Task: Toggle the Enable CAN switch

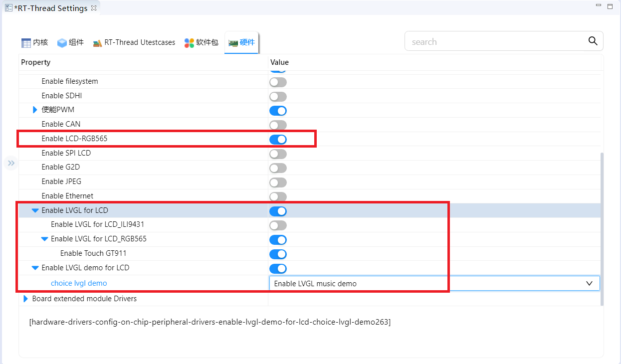Action: click(x=278, y=125)
